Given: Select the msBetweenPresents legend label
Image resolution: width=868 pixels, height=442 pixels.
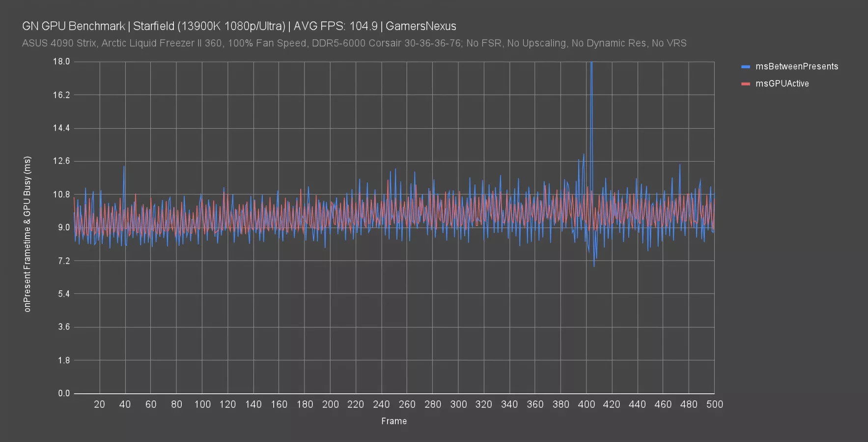Looking at the screenshot, I should click(x=796, y=67).
